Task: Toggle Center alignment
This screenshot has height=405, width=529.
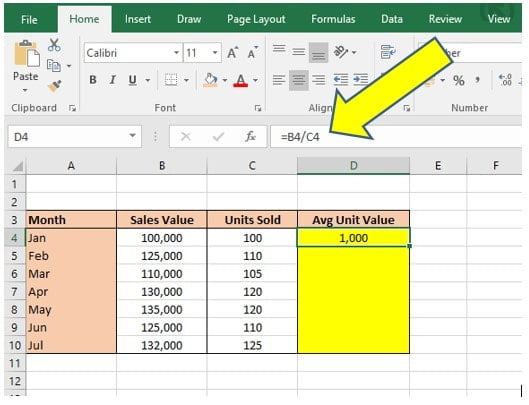Action: pos(299,80)
